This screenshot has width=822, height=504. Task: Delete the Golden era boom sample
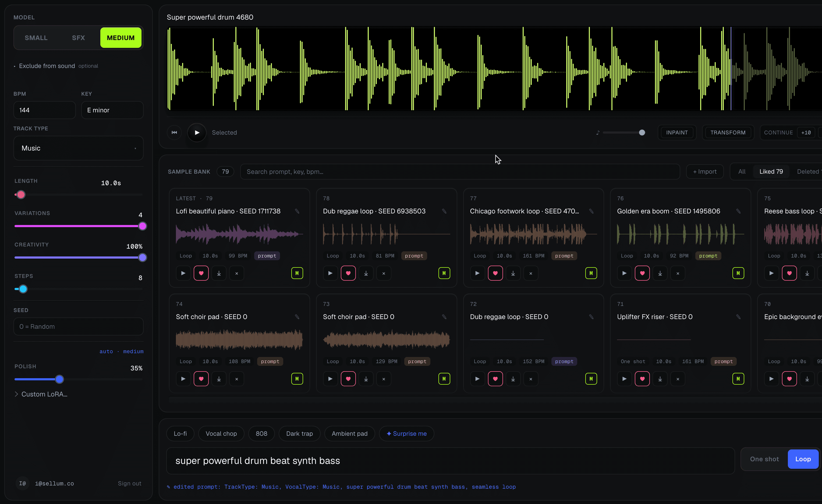coord(678,273)
